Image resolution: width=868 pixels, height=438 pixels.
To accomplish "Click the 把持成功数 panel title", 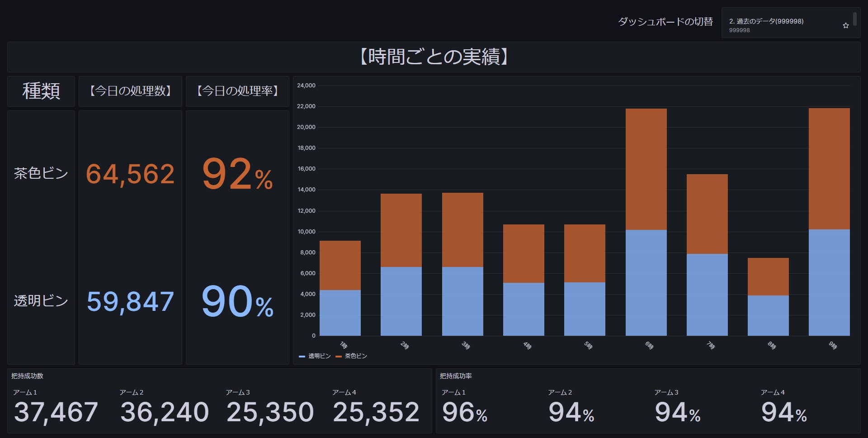I will tap(28, 375).
